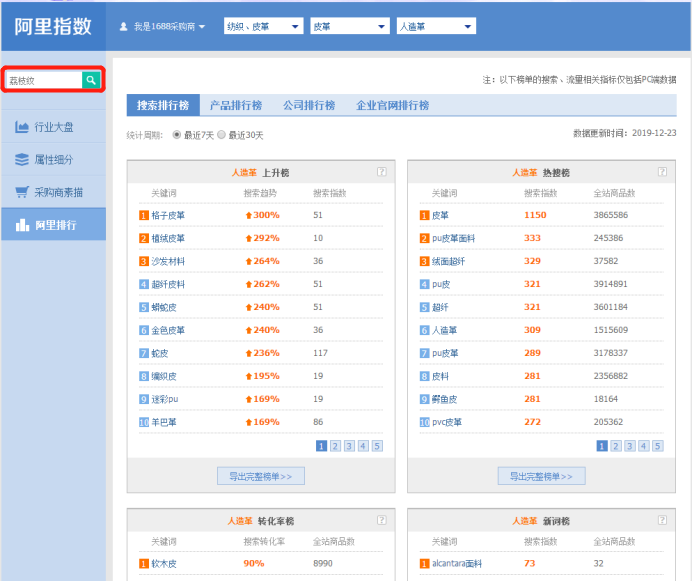Open 行业大盘 in the sidebar
The height and width of the screenshot is (581, 692).
coord(53,127)
